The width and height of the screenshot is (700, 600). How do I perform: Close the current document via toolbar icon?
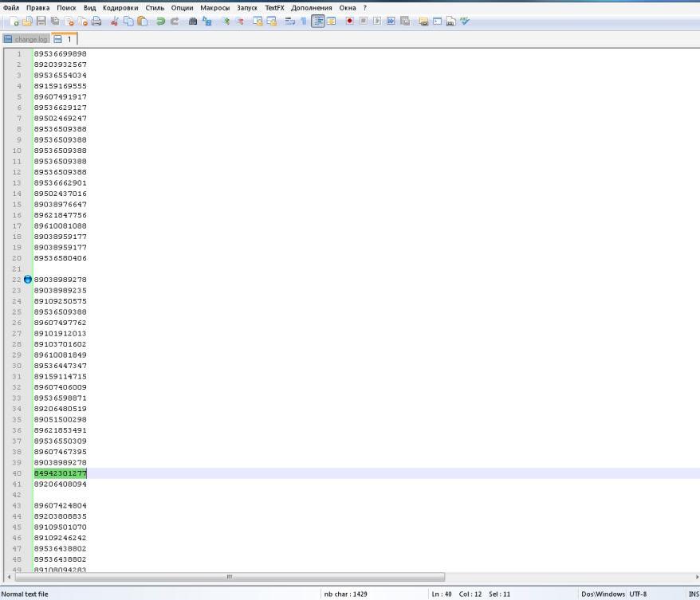point(69,21)
